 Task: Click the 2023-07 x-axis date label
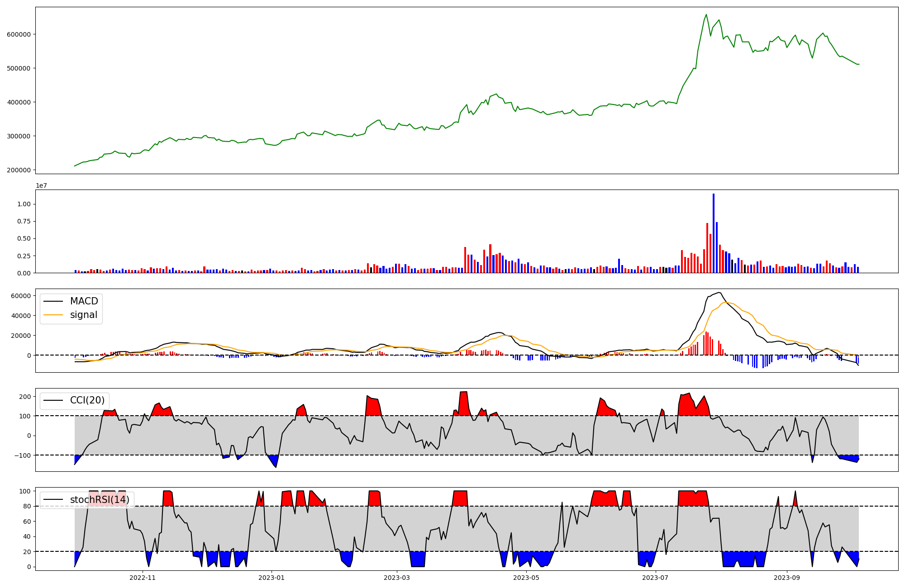coord(655,578)
